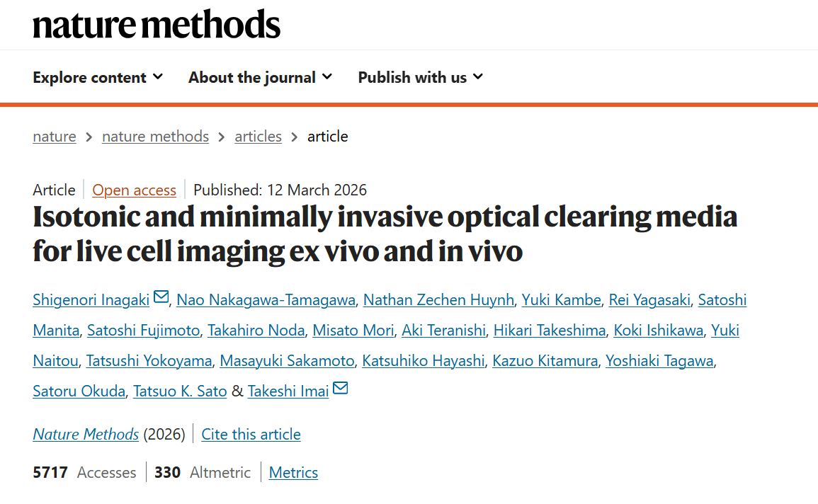This screenshot has height=504, width=818.
Task: Click the article title heading
Action: [385, 234]
